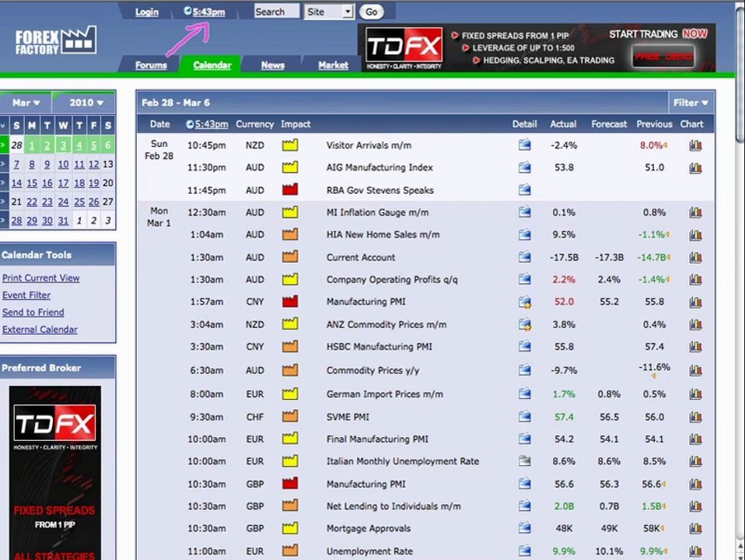Open the External Calendar link

click(x=40, y=330)
